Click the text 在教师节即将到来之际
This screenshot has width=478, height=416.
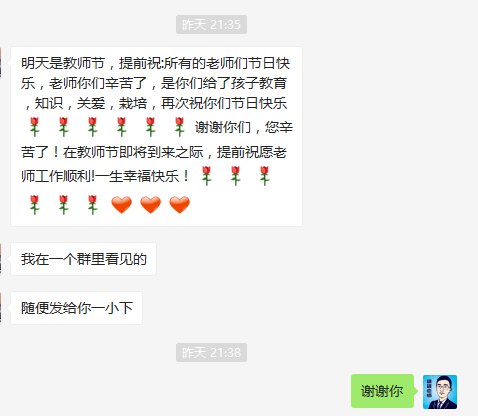133,152
